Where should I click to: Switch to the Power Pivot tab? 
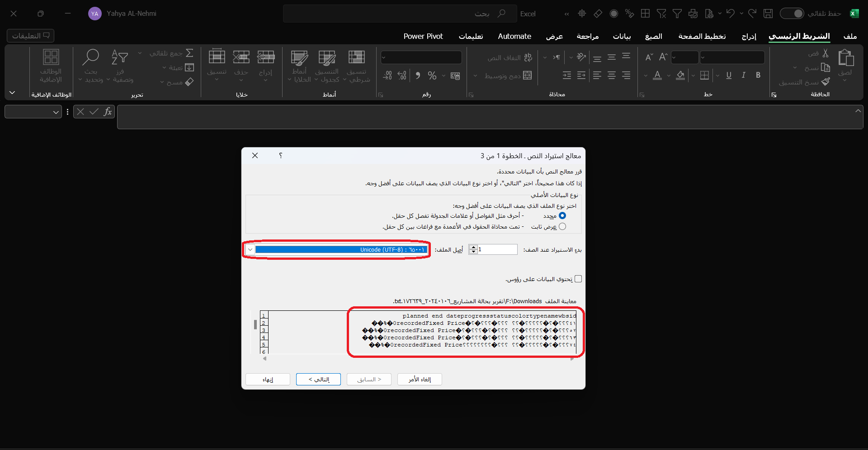pos(423,36)
